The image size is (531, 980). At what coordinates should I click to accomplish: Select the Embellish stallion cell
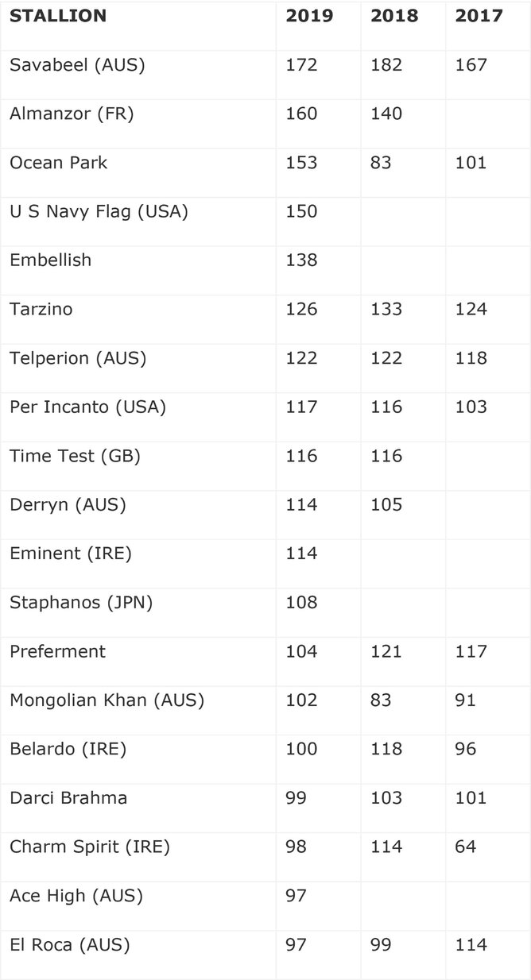click(50, 260)
